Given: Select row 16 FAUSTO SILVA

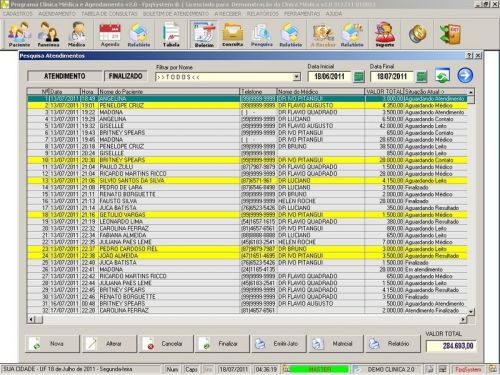Looking at the screenshot, I should click(x=247, y=201).
